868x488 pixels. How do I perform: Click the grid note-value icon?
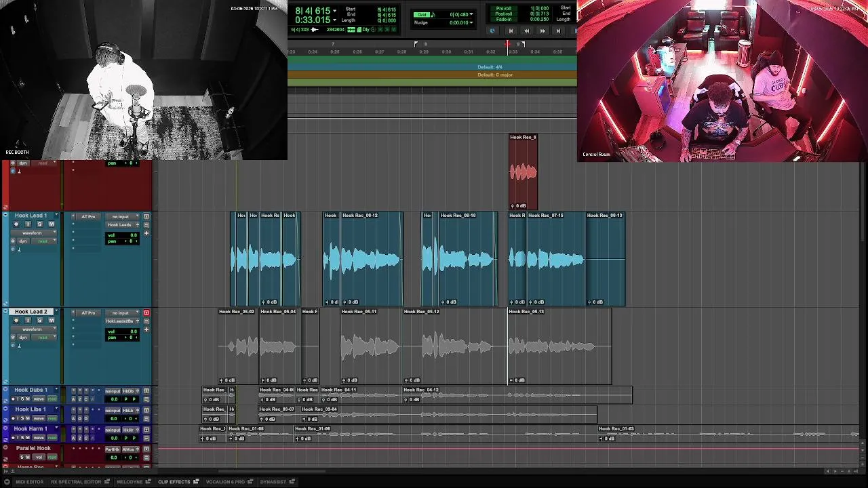[433, 14]
